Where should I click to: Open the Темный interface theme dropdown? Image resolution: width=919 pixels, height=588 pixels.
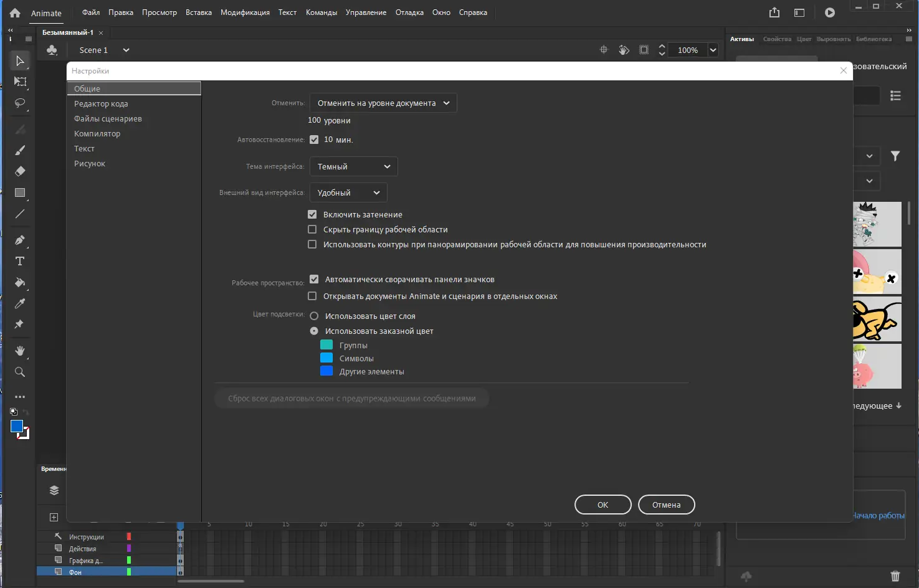point(353,166)
